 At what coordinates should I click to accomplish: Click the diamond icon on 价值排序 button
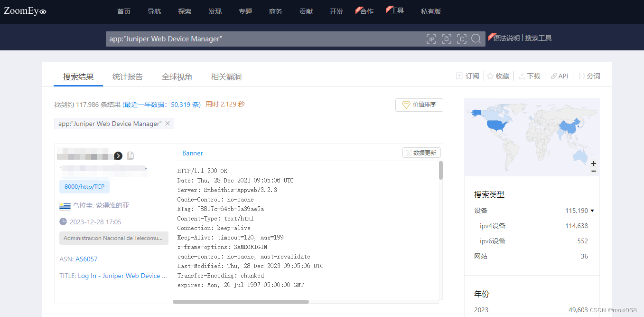coord(406,105)
